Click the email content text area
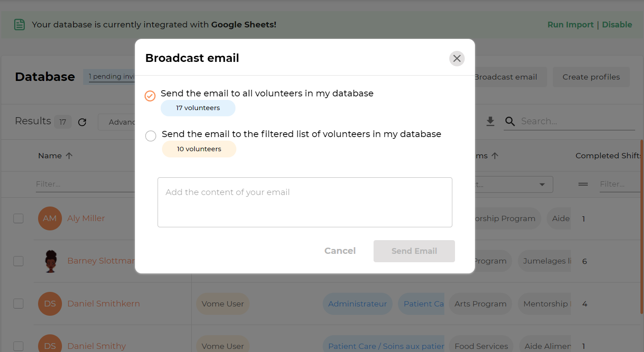The width and height of the screenshot is (644, 352). pyautogui.click(x=305, y=203)
